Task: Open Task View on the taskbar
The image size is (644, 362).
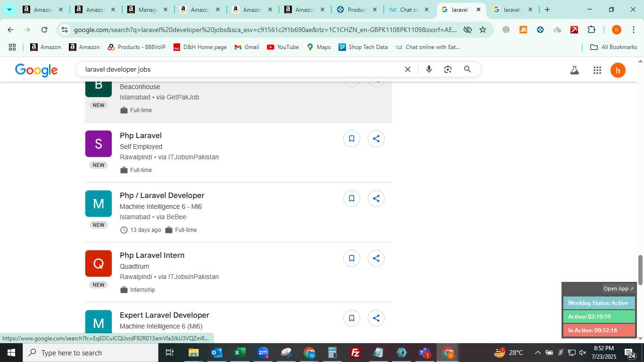Action: [x=170, y=353]
